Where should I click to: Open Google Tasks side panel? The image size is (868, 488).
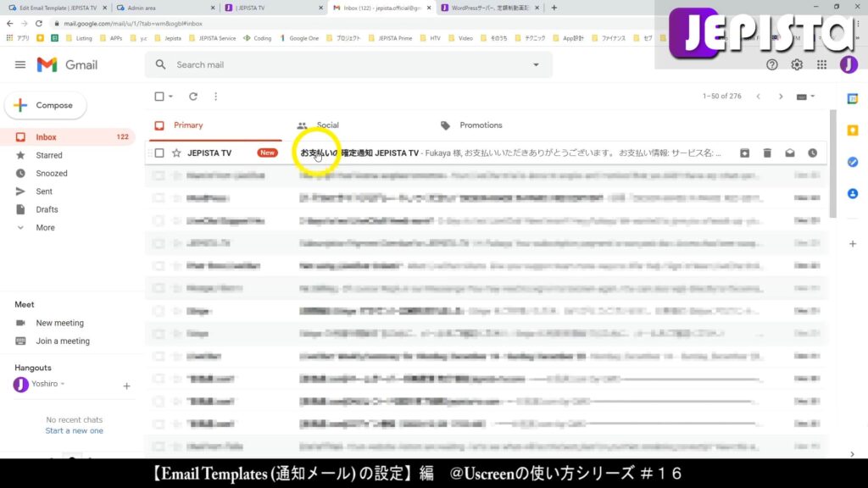[853, 162]
